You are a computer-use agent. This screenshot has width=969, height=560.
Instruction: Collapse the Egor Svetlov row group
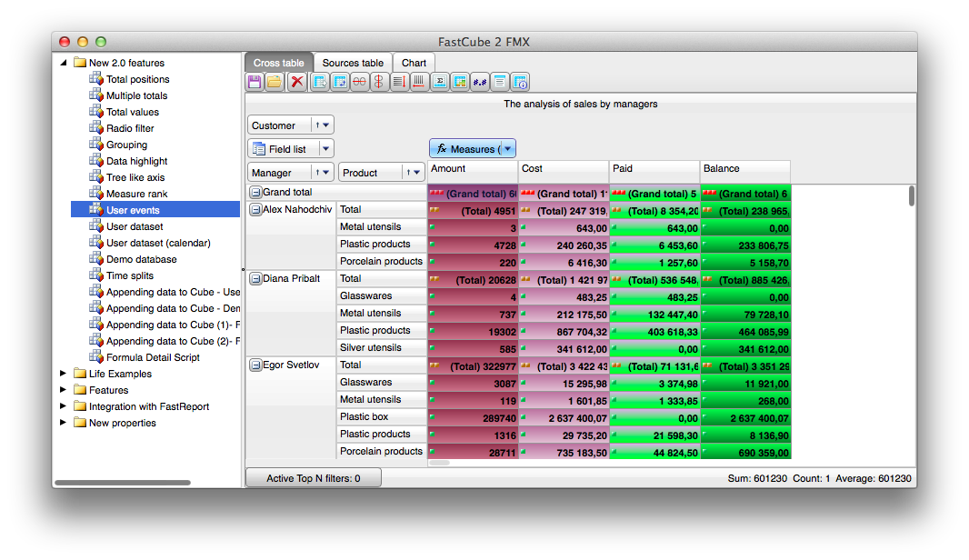point(255,365)
